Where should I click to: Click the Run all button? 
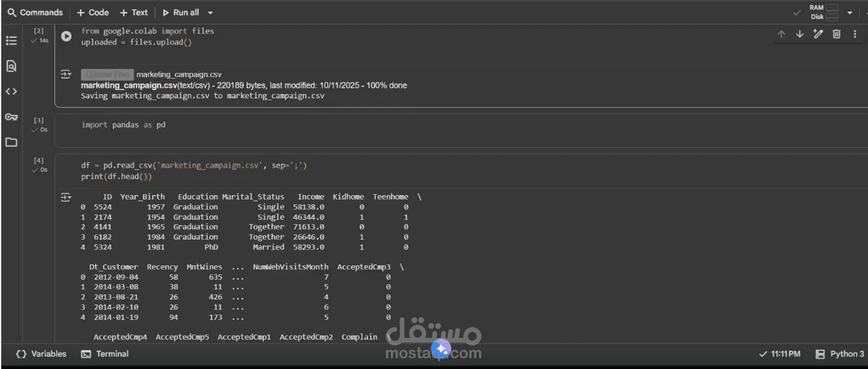(180, 12)
